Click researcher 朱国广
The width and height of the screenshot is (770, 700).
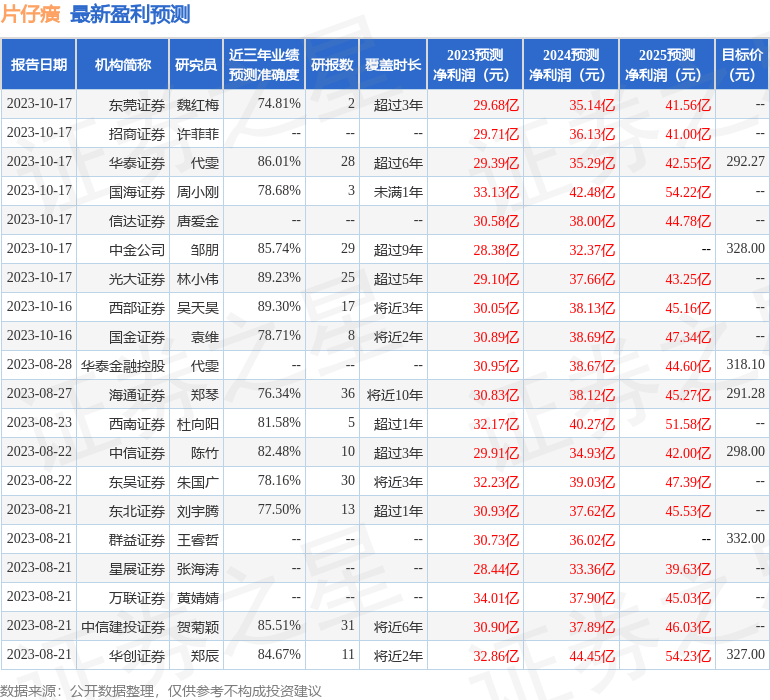click(x=197, y=482)
